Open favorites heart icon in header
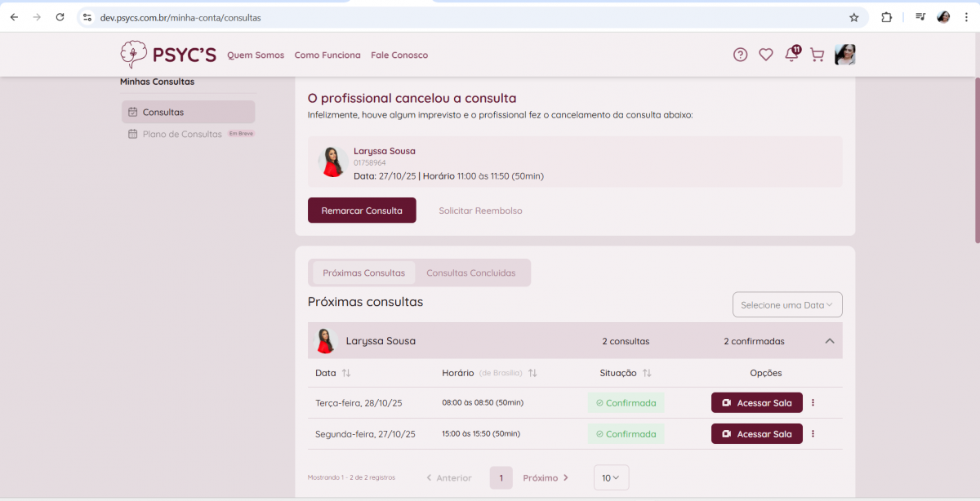 pos(765,55)
